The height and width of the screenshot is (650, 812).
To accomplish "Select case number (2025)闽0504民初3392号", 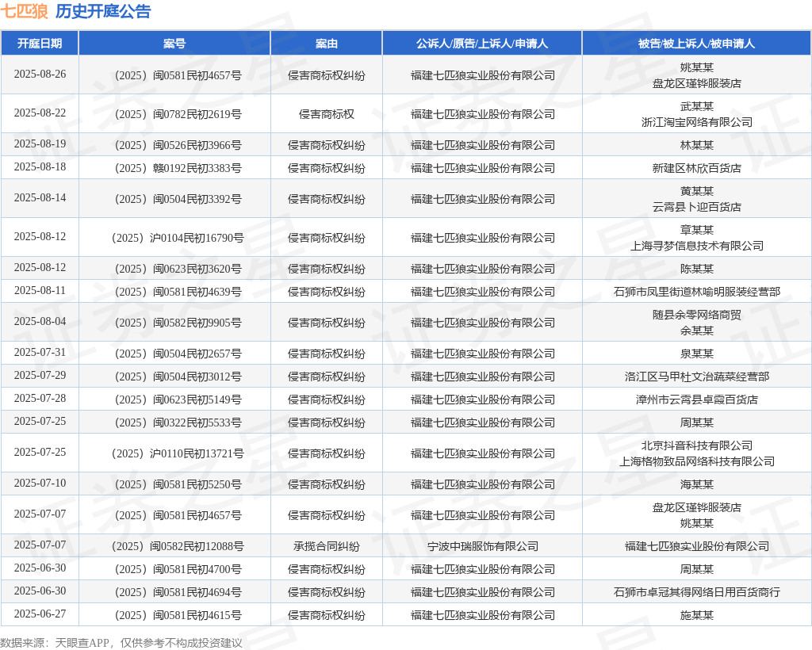I will (178, 199).
